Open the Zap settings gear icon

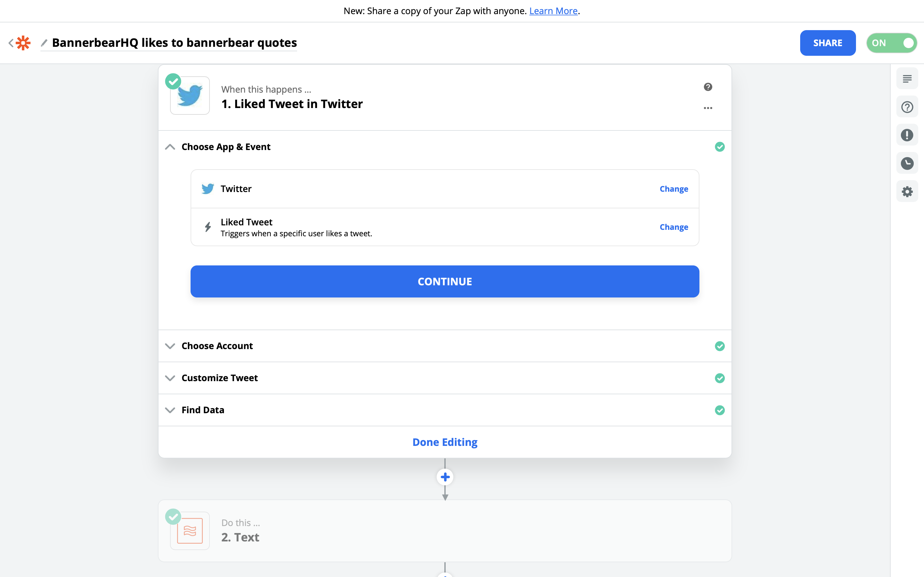907,192
